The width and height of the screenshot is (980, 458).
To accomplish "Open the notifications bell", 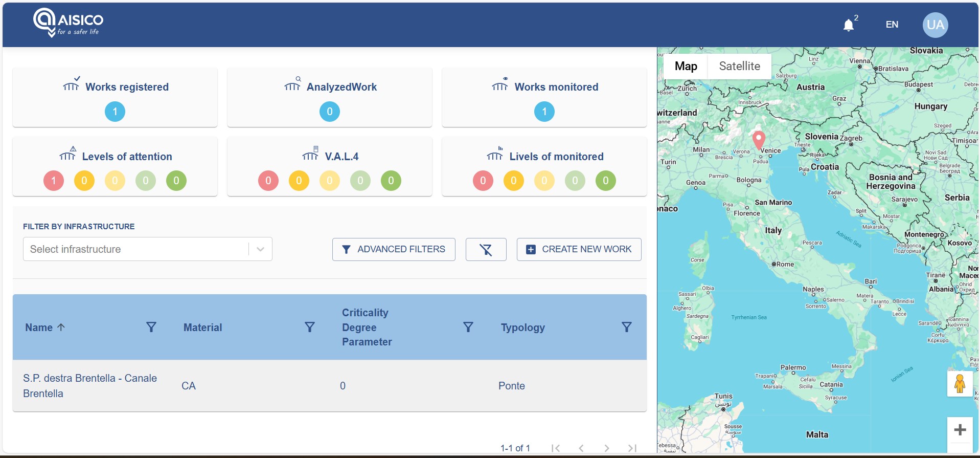I will click(849, 25).
